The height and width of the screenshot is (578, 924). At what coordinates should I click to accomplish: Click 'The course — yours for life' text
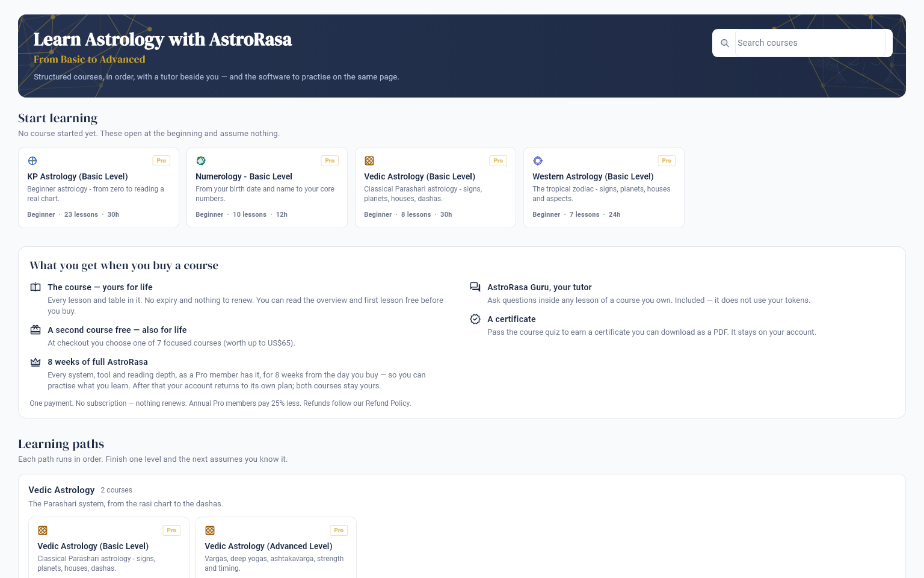(x=100, y=287)
